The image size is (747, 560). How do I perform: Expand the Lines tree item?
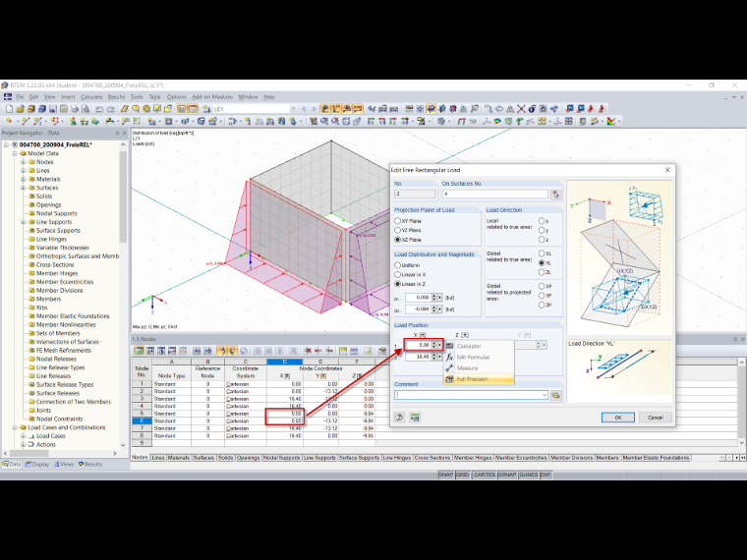coord(23,171)
